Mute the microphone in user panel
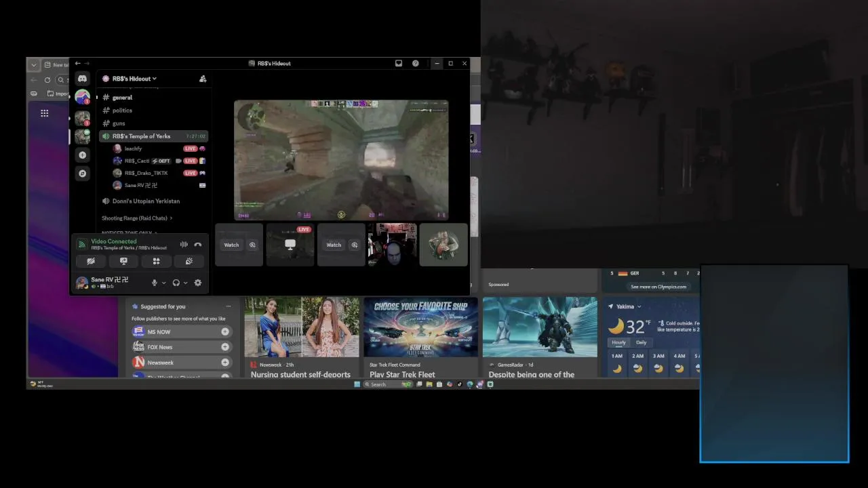868x488 pixels. point(155,283)
